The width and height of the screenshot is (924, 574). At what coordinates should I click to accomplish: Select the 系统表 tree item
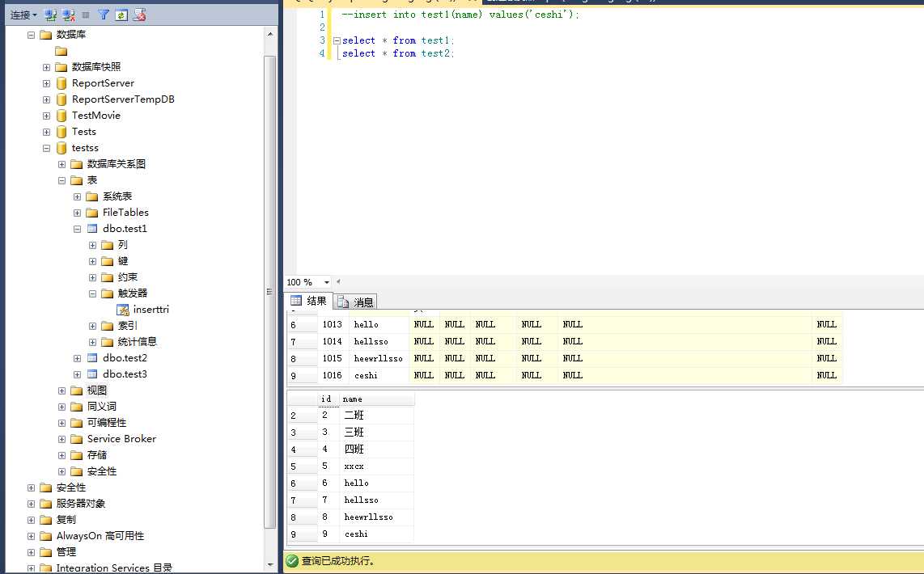tap(117, 196)
